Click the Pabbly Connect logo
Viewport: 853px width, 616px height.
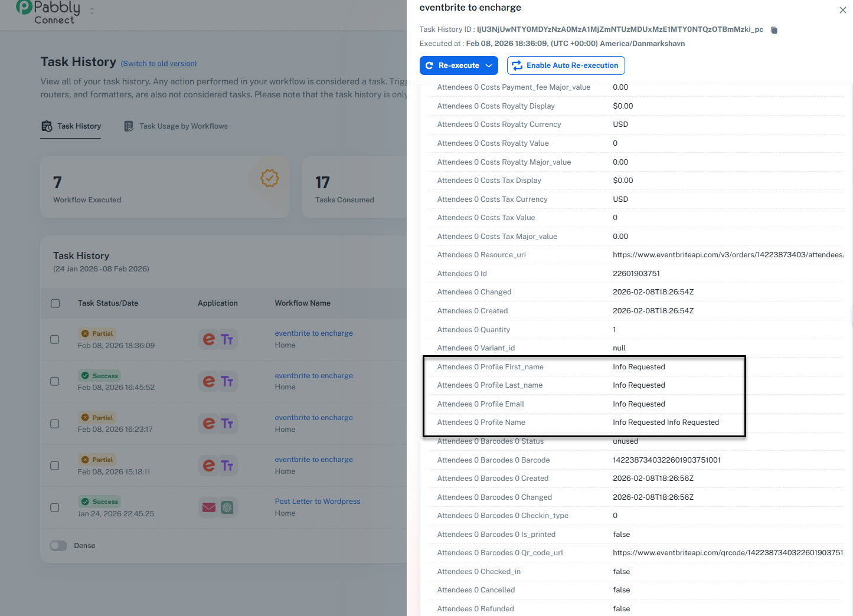(48, 12)
